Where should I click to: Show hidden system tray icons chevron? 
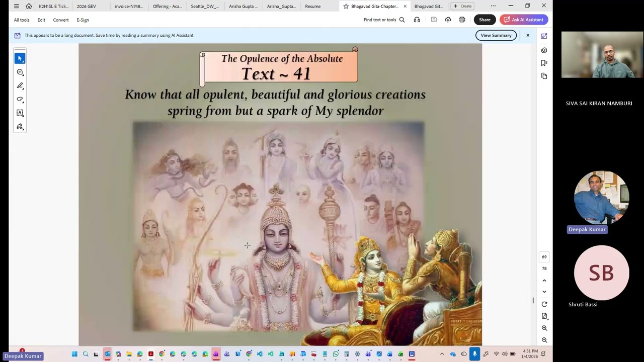442,354
